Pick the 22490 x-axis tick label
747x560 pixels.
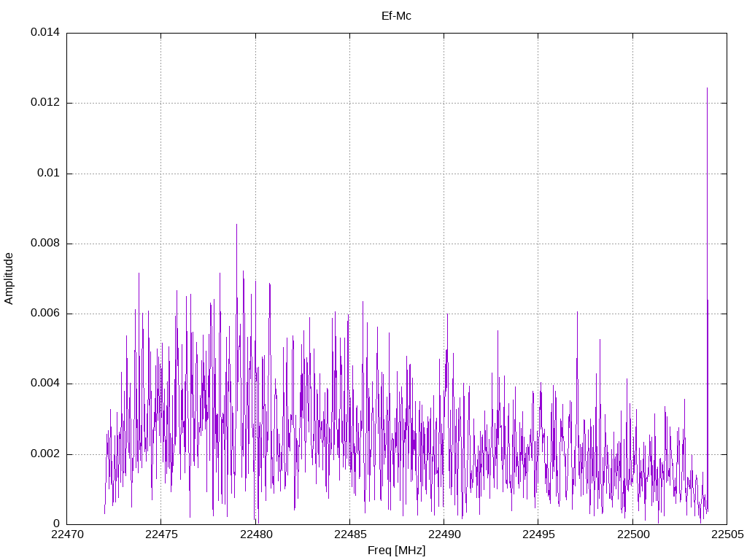(444, 535)
